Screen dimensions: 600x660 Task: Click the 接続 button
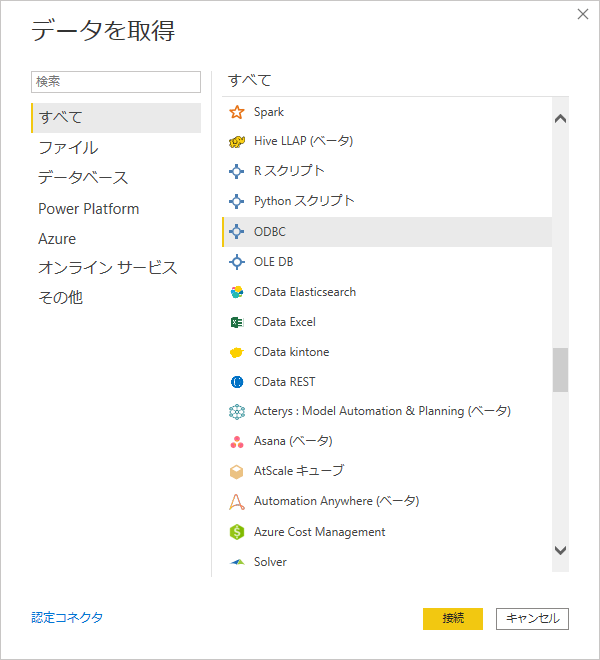[453, 619]
